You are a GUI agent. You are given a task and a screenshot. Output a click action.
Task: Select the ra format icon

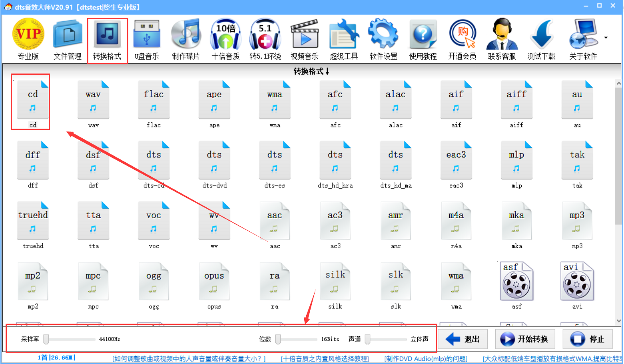click(x=275, y=285)
